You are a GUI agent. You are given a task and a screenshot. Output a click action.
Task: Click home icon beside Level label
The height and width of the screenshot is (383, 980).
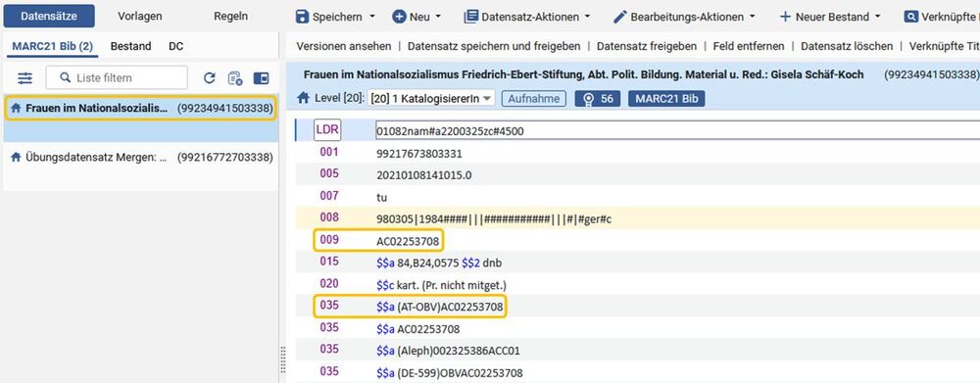[x=303, y=98]
